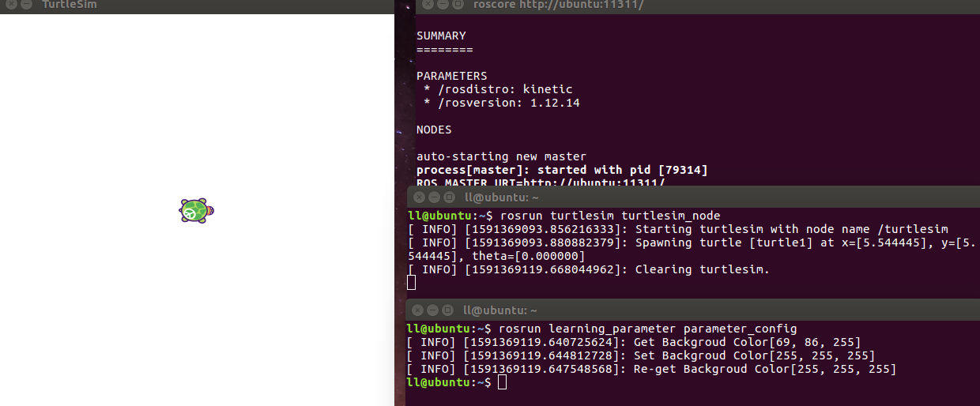Click the PARAMETERS heading in roscore terminal

click(452, 77)
